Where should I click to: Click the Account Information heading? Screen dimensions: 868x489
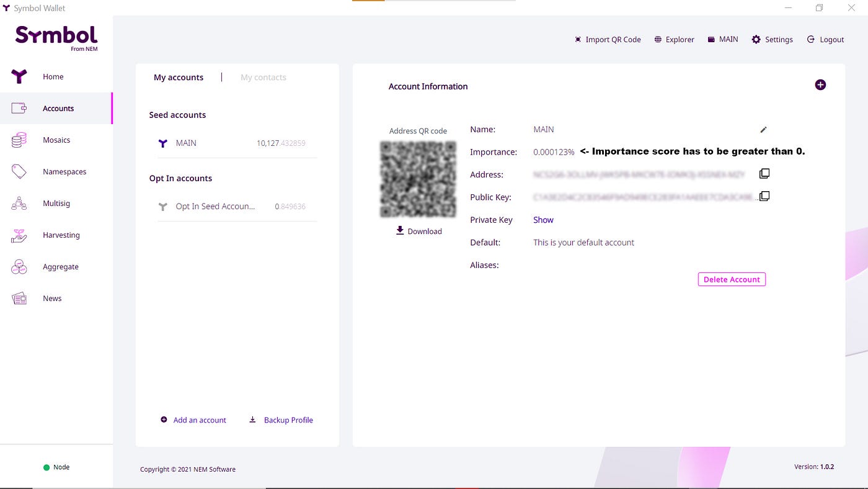pyautogui.click(x=428, y=86)
